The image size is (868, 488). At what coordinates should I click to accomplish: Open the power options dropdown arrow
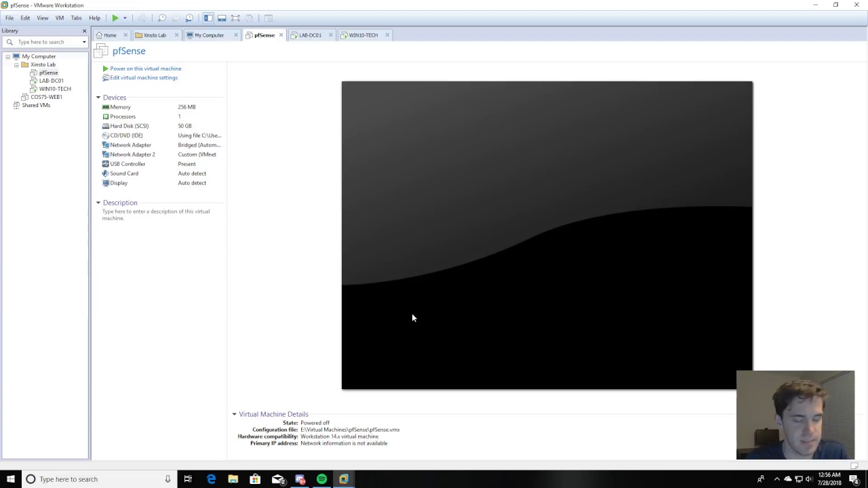coord(125,18)
